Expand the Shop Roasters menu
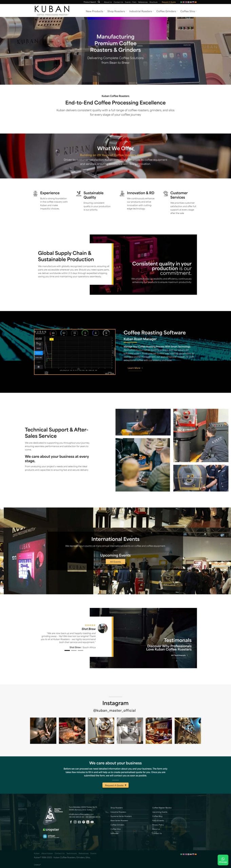Viewport: 231px width, 868px height. point(117,11)
